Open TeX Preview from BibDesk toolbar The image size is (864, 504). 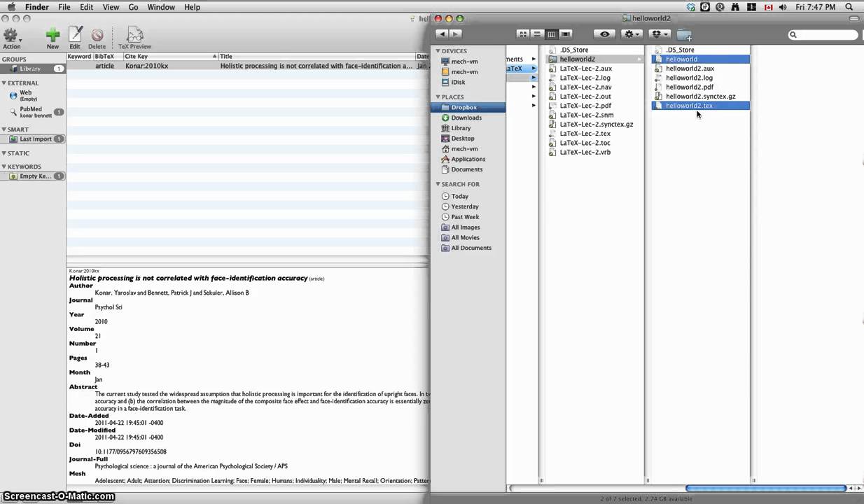coord(134,38)
